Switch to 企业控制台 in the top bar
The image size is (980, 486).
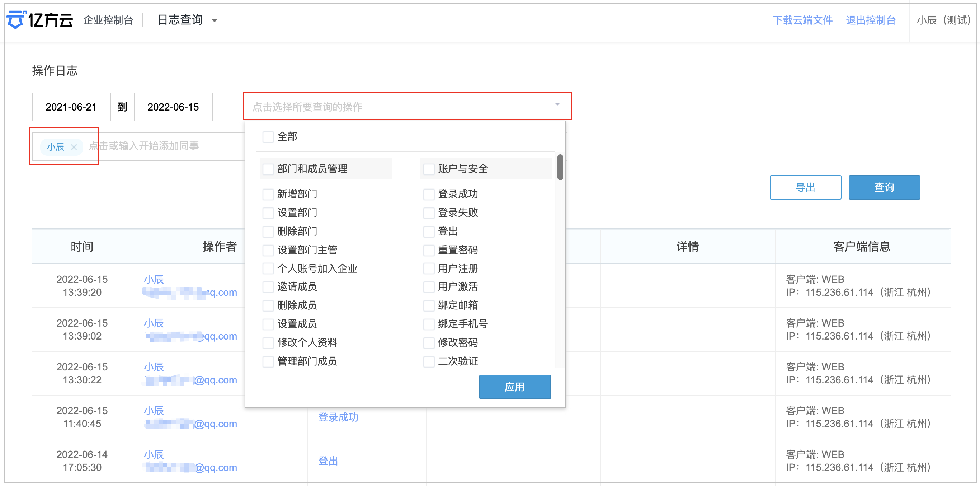click(x=108, y=20)
